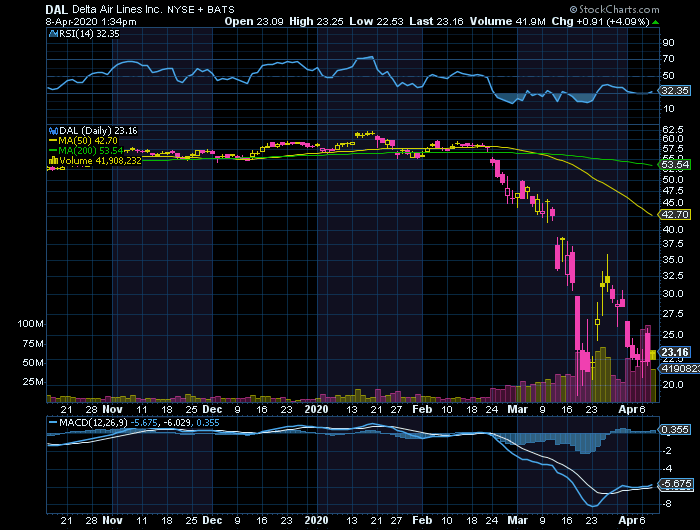
Task: Click the candlestick icon beside DAL (Daily)
Action: tap(53, 131)
